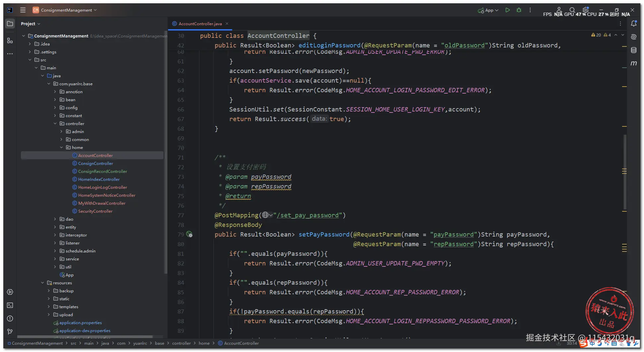Open MyWithDrawalController in the project tree

click(x=102, y=203)
